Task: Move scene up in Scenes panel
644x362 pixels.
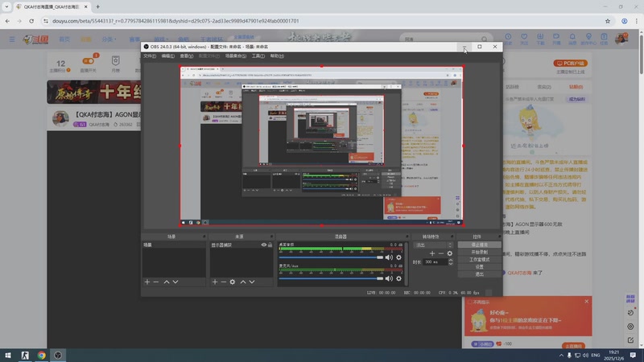Action: point(167,282)
